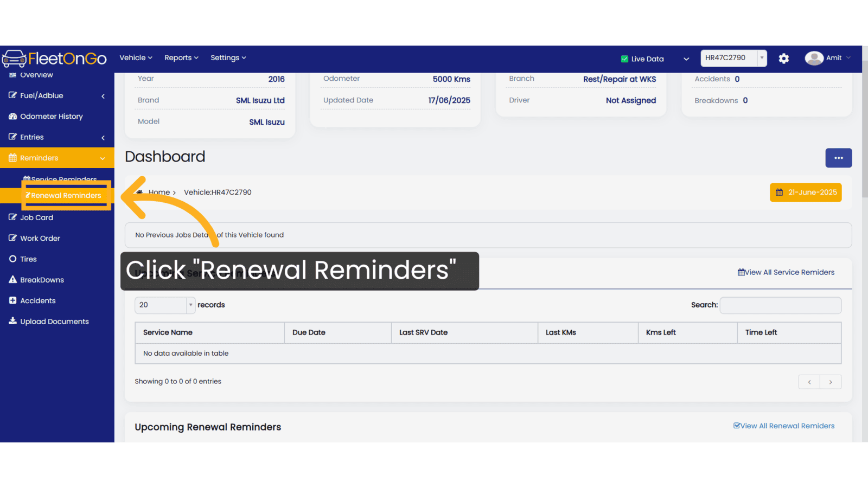Click the Amit user avatar
The image size is (868, 488).
814,58
